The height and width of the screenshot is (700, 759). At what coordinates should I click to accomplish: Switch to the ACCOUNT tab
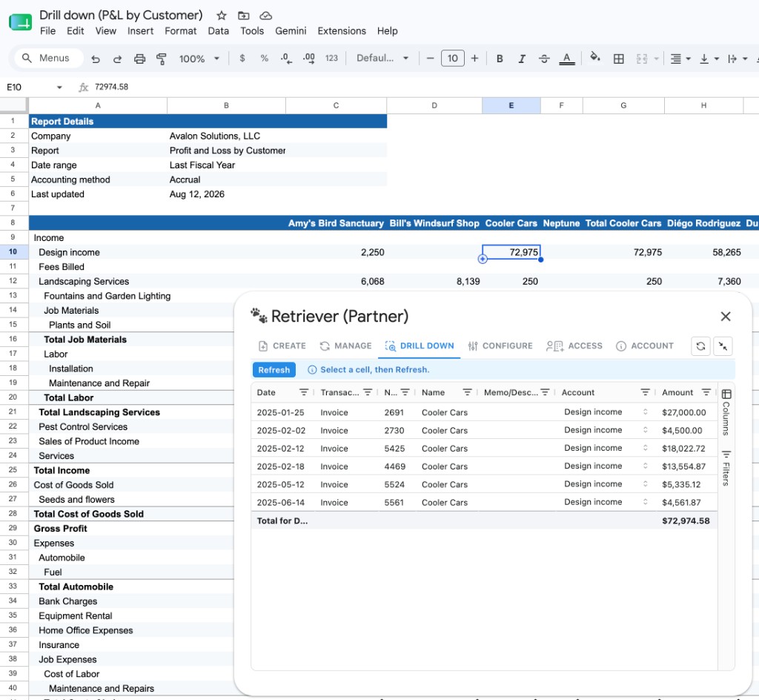coord(645,346)
